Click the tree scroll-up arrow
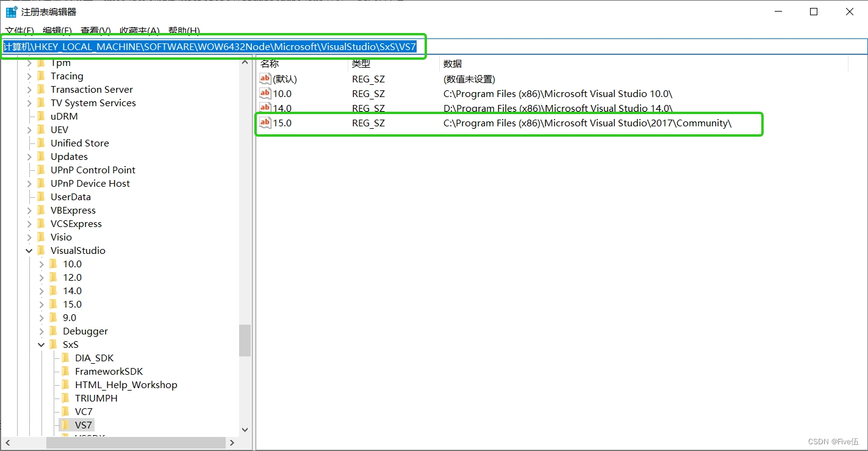Image resolution: width=868 pixels, height=451 pixels. [245, 62]
